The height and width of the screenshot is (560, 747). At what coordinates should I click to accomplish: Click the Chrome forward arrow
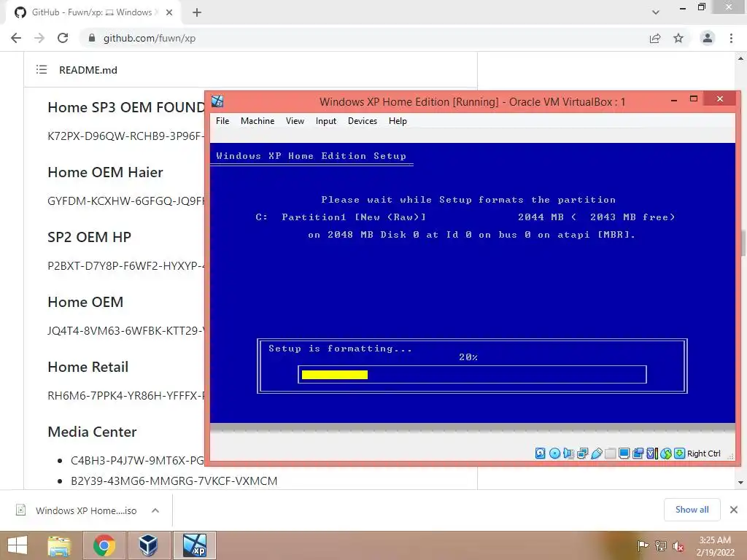coord(39,38)
